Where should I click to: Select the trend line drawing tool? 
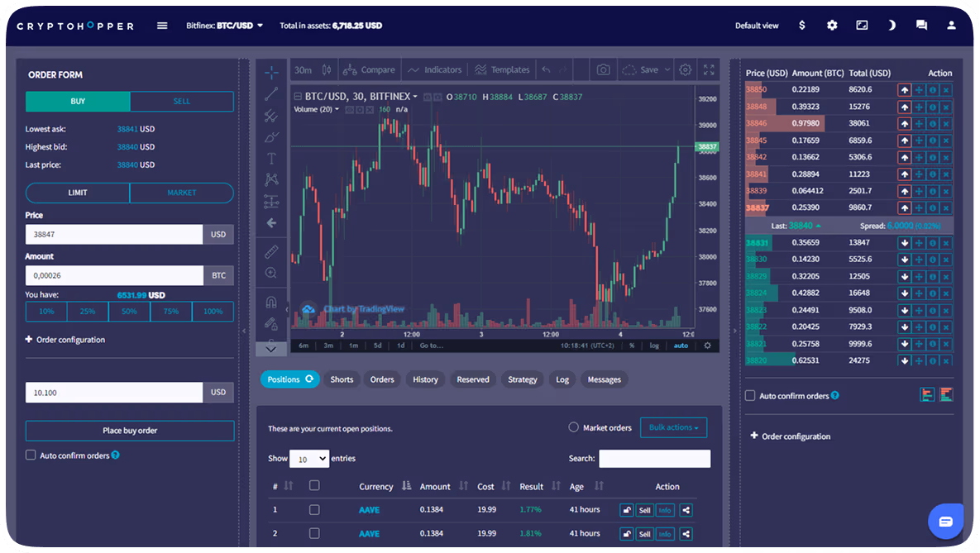pos(271,94)
